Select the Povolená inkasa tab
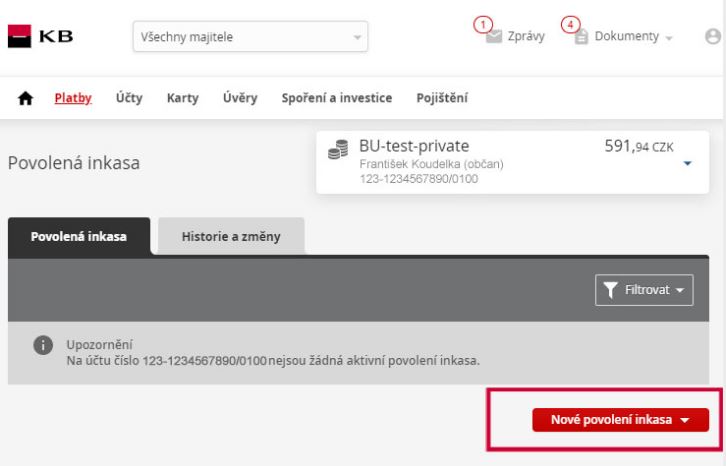Screen dimensions: 726x466 point(79,236)
